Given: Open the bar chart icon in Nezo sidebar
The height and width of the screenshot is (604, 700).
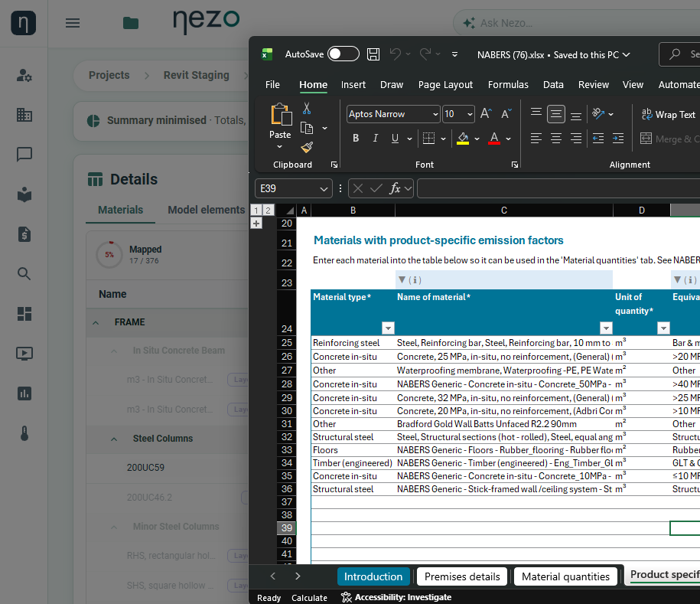Looking at the screenshot, I should click(24, 393).
